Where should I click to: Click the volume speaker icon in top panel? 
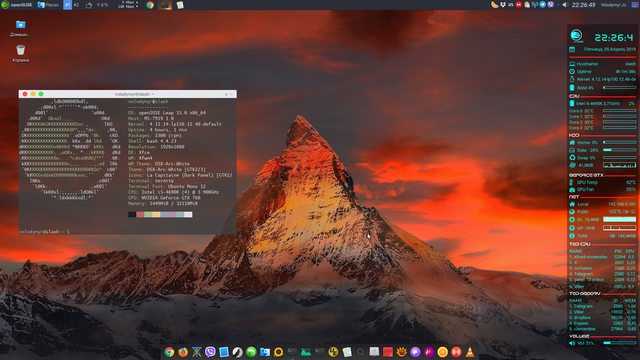pos(565,5)
